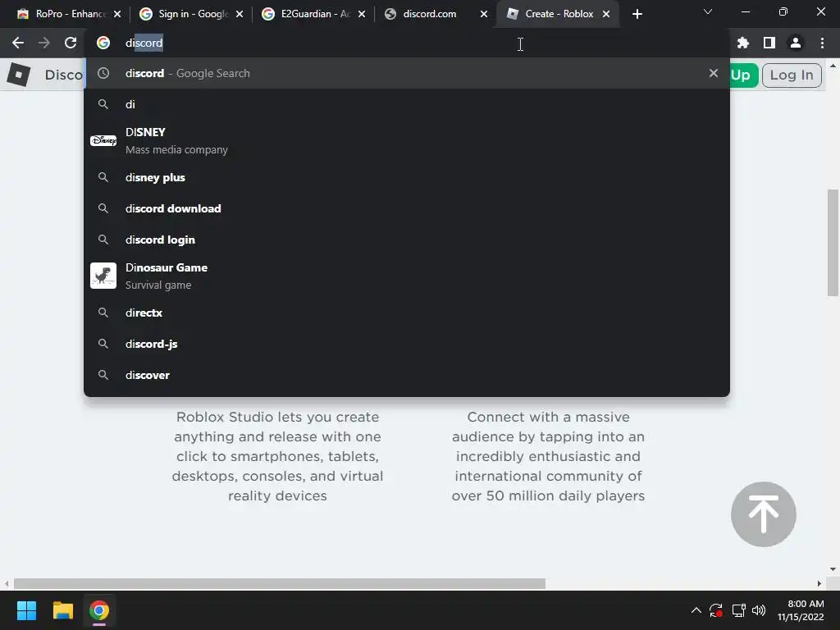
Task: Click the Log In button
Action: [x=792, y=75]
